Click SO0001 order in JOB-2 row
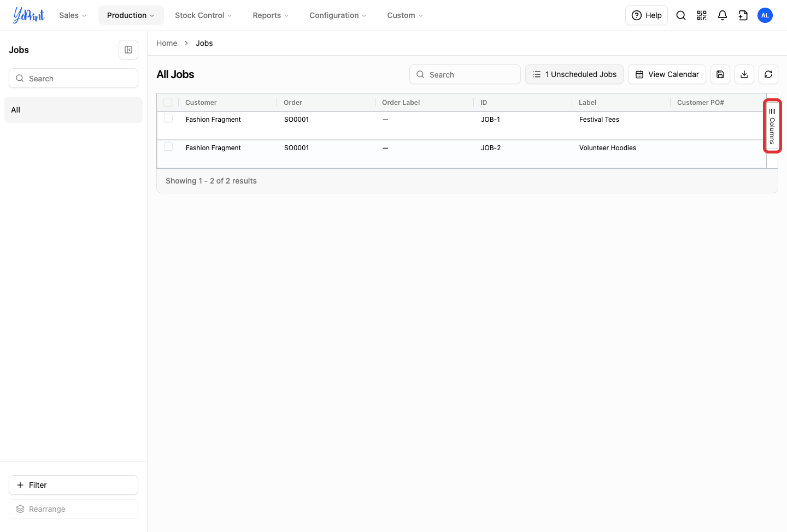Screen dimensions: 787x532 [x=296, y=148]
